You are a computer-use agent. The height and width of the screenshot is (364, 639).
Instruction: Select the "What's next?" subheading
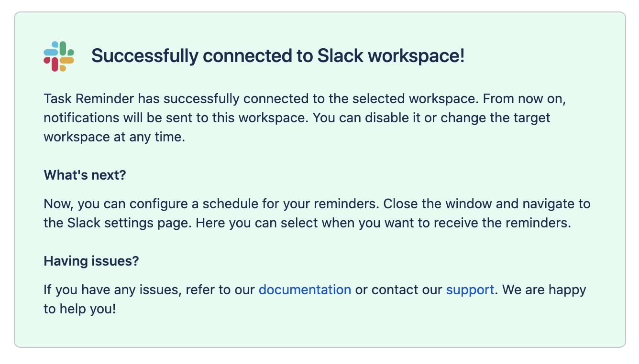click(85, 175)
